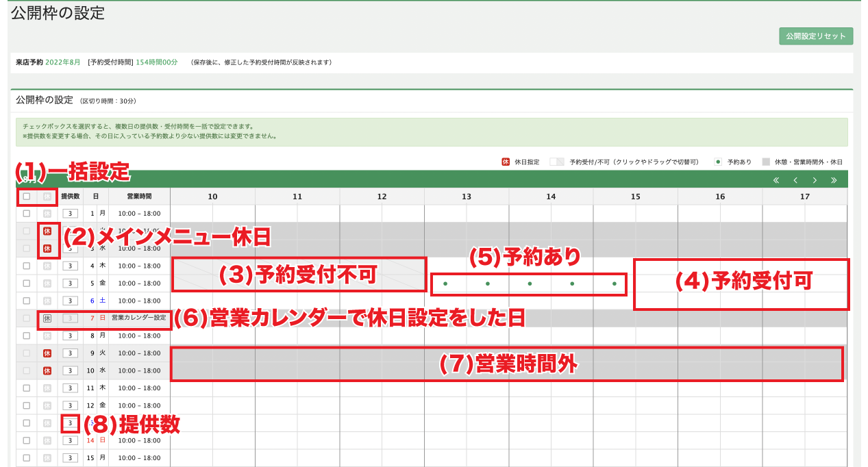Toggle 休 holiday icon for day 5 金

tap(47, 283)
